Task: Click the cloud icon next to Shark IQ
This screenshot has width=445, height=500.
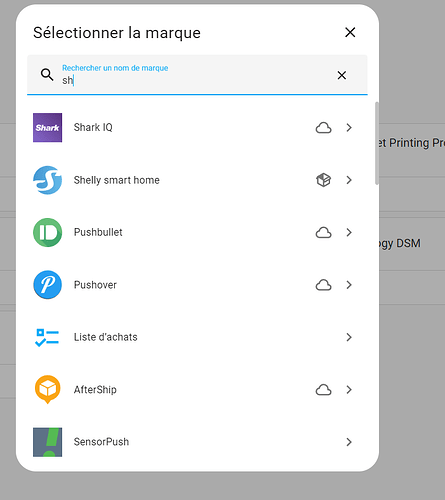Action: (323, 128)
